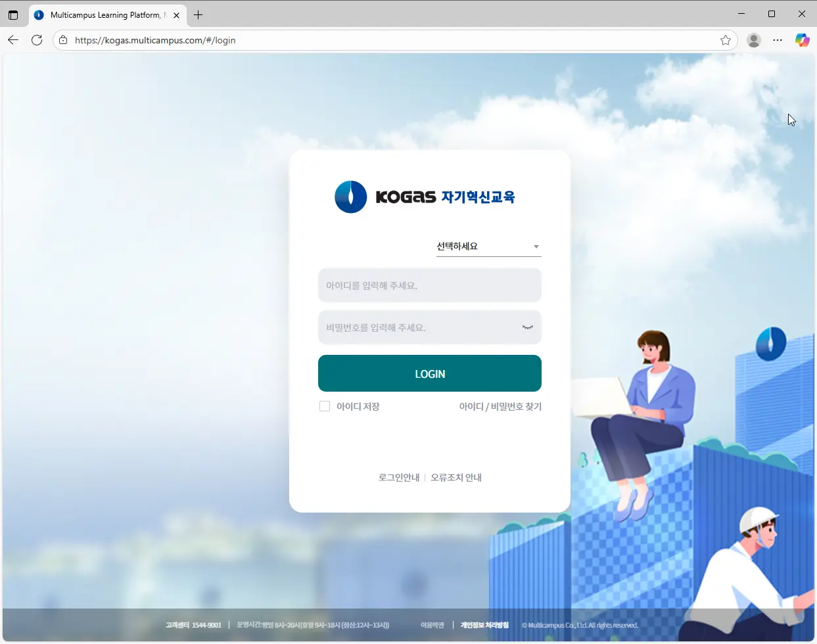The image size is (817, 644).
Task: Click the 이용약관 footer link
Action: (432, 625)
